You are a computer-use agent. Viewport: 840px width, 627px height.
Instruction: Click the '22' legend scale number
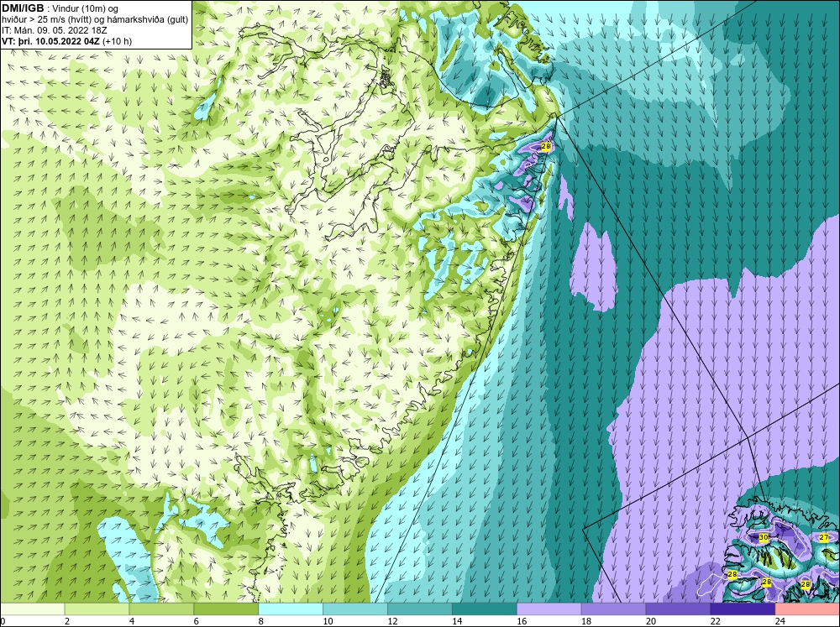(x=715, y=621)
